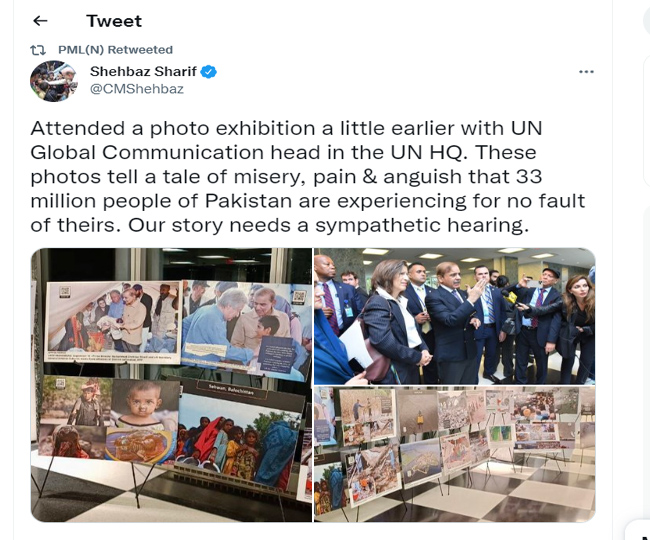This screenshot has height=540, width=650.
Task: Click the blue verified badge
Action: pos(209,72)
